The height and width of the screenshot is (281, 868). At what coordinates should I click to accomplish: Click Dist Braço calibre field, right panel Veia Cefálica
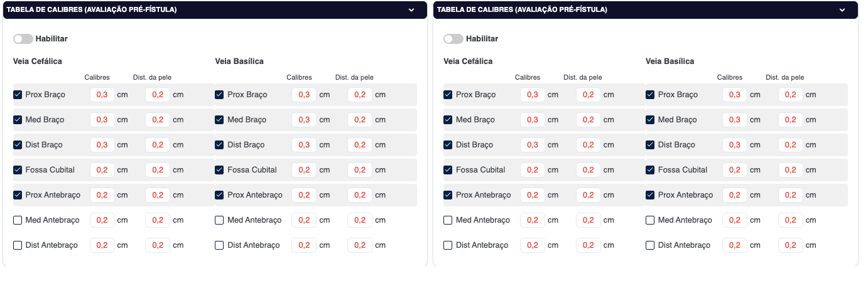point(533,145)
